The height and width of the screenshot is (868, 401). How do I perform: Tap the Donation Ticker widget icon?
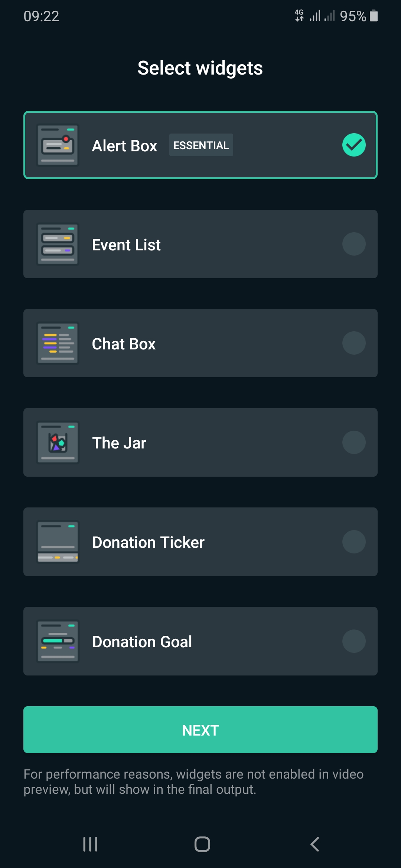[x=58, y=542]
